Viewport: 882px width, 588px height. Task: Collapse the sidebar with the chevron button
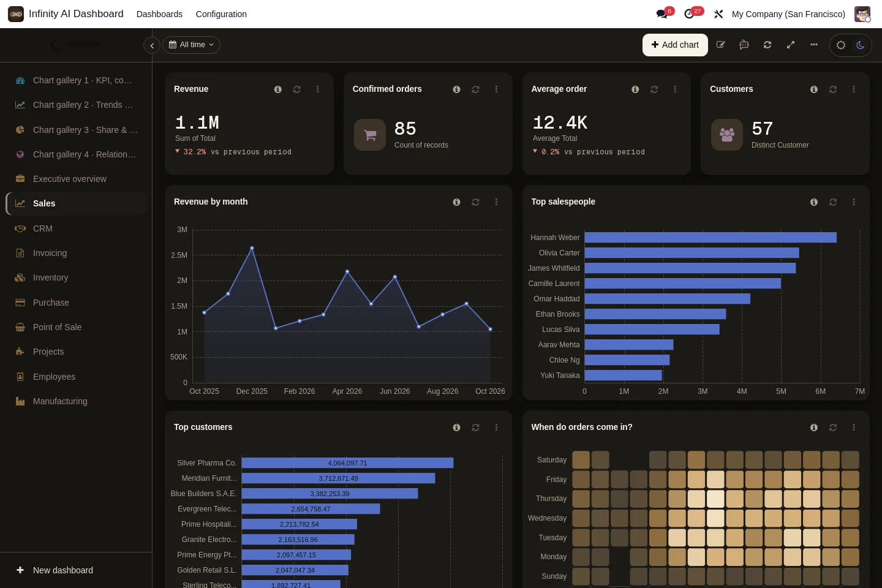pos(152,45)
